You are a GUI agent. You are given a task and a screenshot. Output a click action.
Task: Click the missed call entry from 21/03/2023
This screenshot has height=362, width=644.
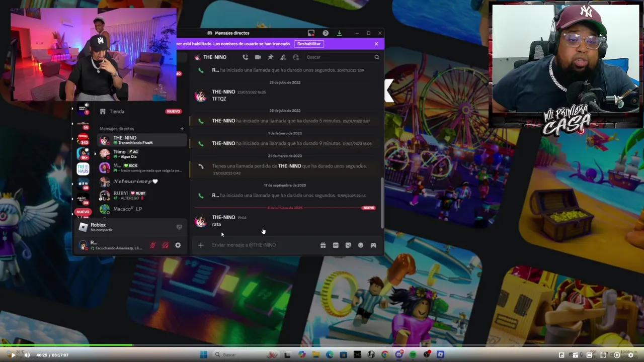[286, 169]
